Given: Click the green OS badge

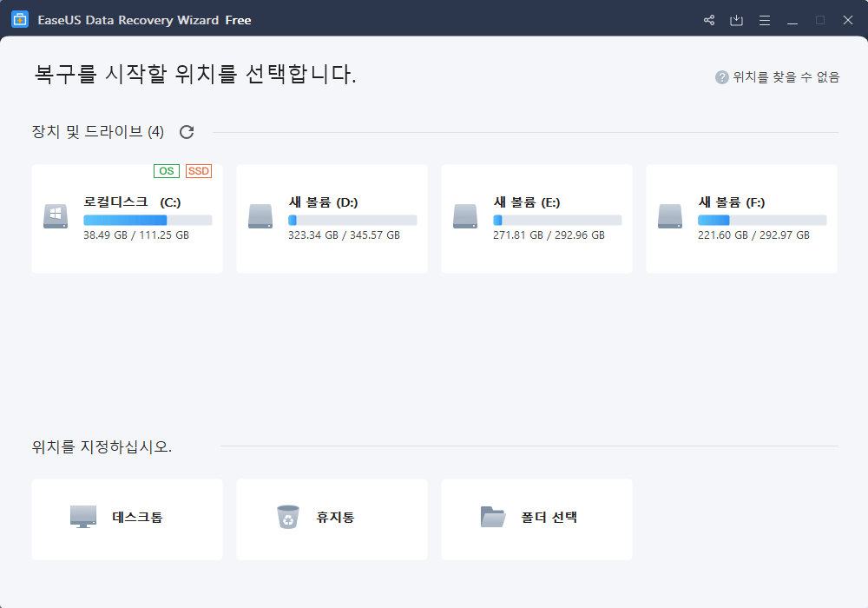Looking at the screenshot, I should tap(167, 171).
